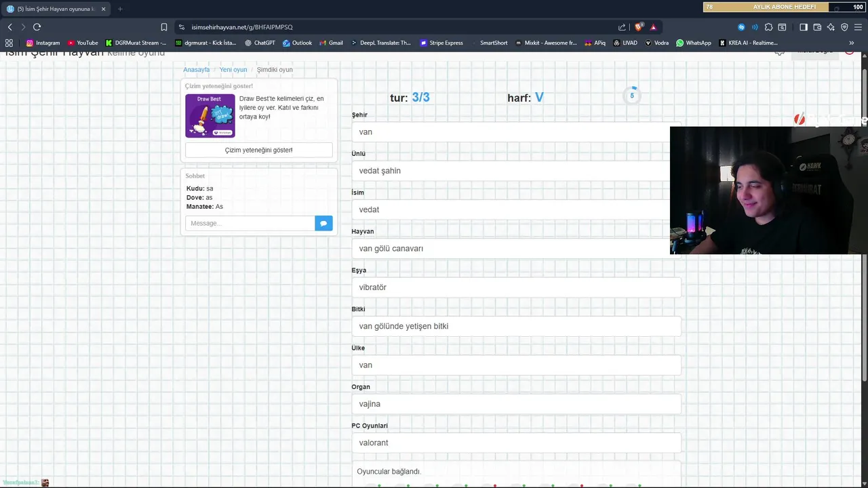Image resolution: width=868 pixels, height=488 pixels.
Task: Open the Stripe Express bookmark
Action: point(441,43)
